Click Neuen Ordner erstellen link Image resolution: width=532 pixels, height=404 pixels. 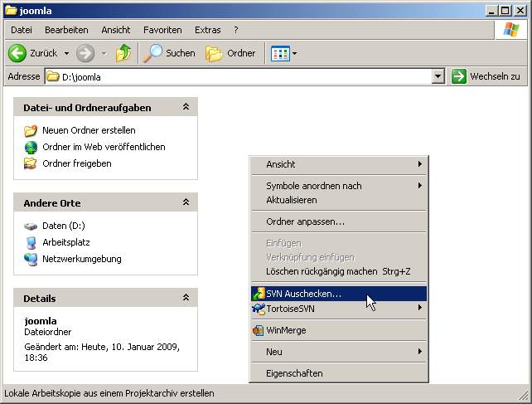click(89, 130)
